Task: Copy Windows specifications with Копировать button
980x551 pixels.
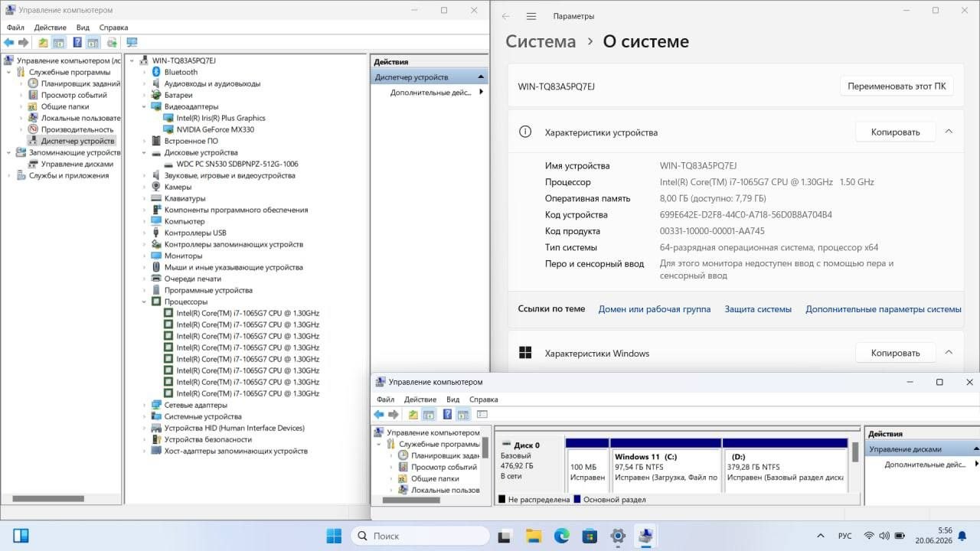Action: pyautogui.click(x=895, y=353)
